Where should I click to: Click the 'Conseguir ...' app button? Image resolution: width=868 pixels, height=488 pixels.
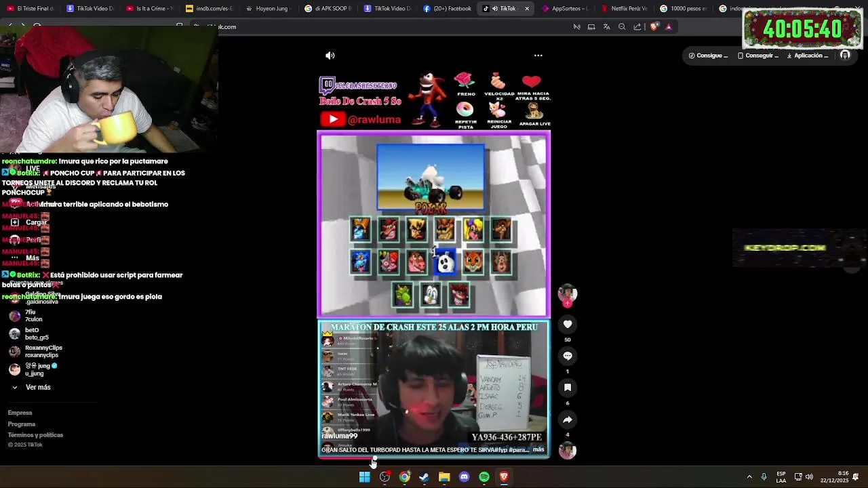pyautogui.click(x=758, y=56)
